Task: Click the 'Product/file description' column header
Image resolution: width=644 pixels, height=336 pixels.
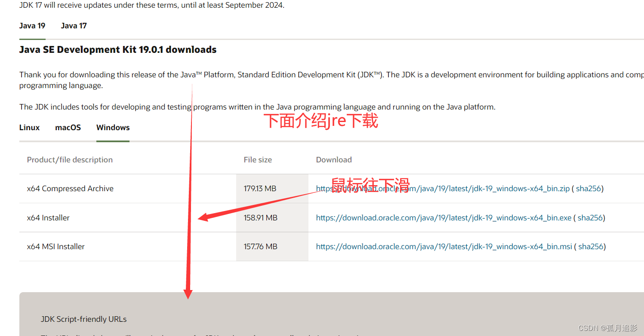Action: coord(70,160)
